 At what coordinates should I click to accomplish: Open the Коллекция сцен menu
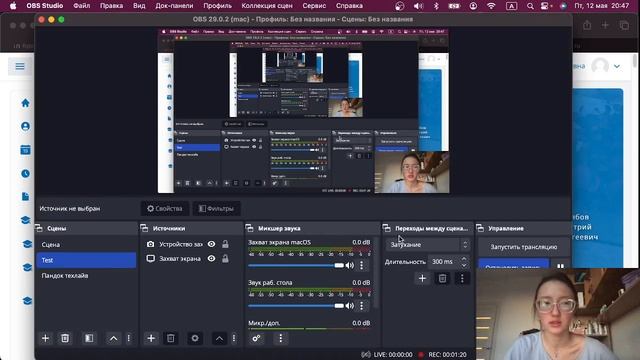tap(267, 6)
